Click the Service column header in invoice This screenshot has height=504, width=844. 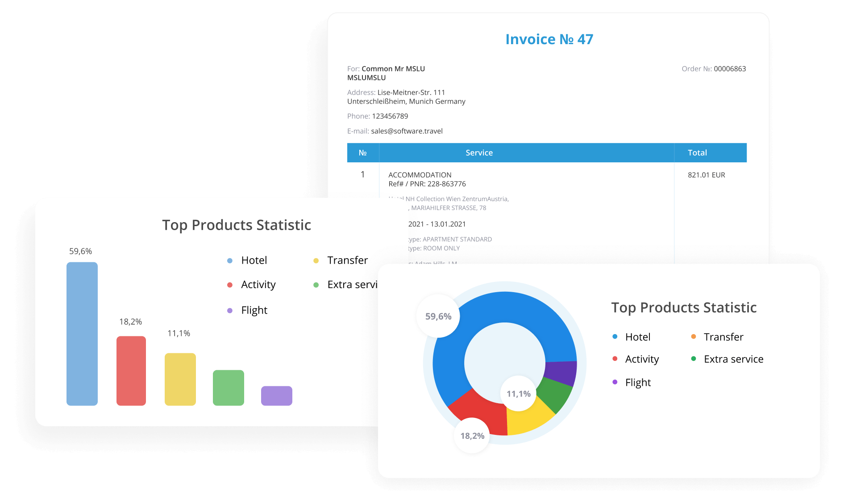point(479,153)
